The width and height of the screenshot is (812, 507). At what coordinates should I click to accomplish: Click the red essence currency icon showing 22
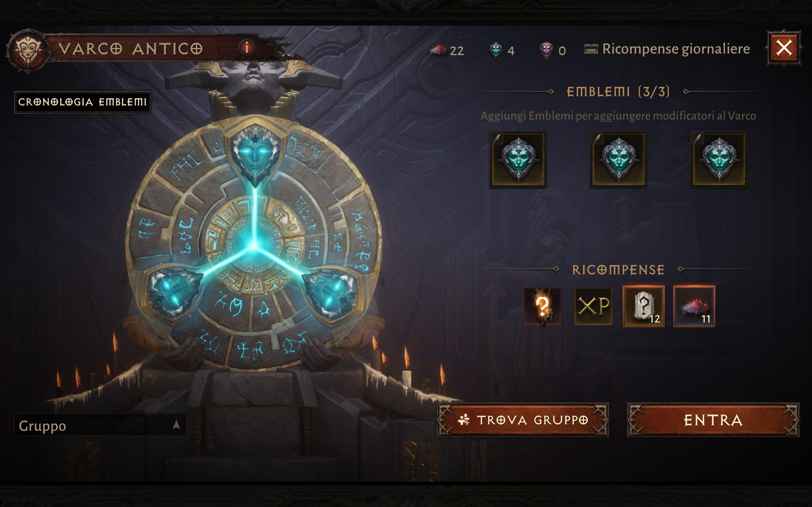438,50
